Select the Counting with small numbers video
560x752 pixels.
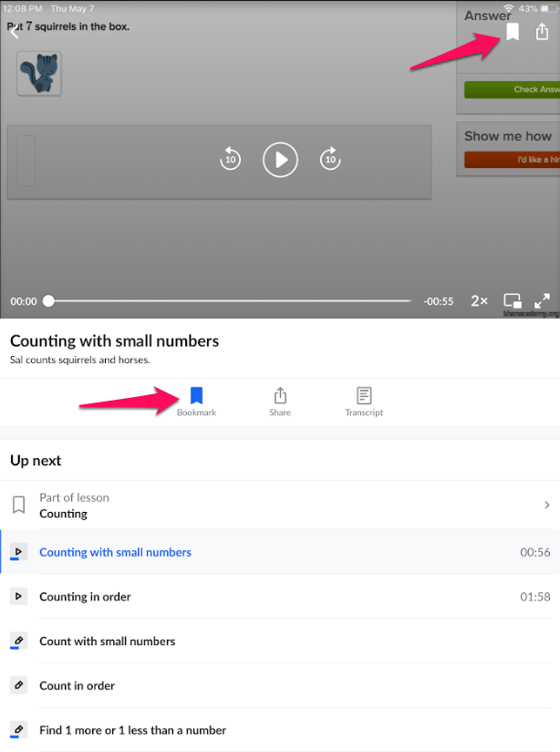pos(280,552)
